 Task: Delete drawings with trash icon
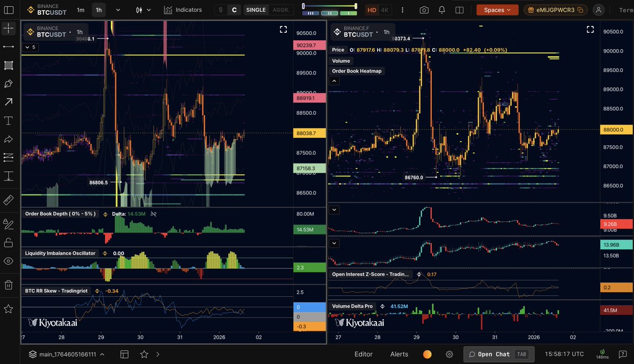8,285
